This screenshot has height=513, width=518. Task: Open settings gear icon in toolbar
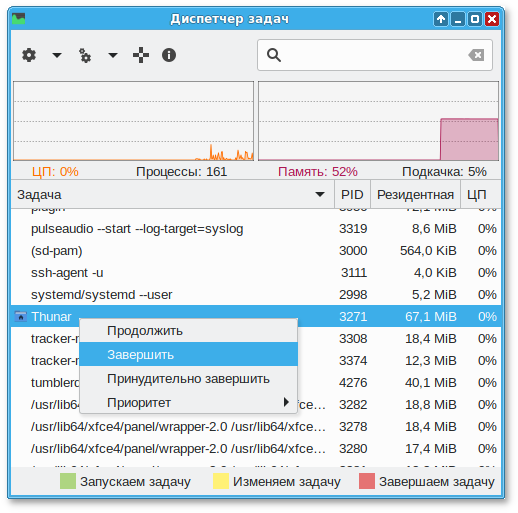[29, 55]
